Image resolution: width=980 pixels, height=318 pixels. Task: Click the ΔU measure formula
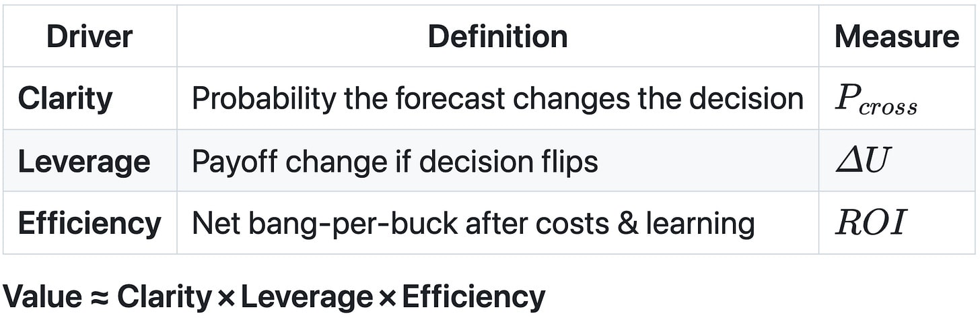pyautogui.click(x=863, y=162)
